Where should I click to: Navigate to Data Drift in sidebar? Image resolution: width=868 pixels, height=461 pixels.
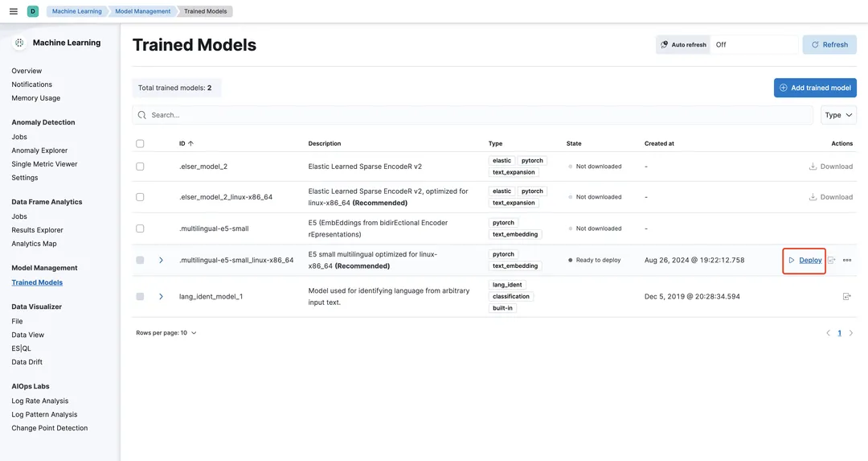pos(27,362)
